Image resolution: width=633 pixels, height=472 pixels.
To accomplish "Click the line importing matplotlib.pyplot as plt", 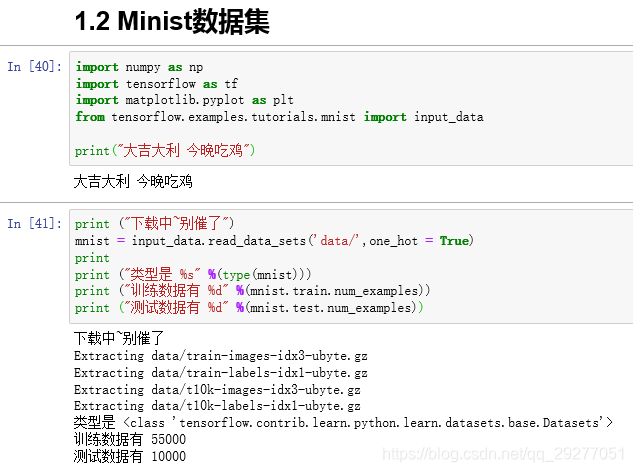I will pyautogui.click(x=184, y=100).
